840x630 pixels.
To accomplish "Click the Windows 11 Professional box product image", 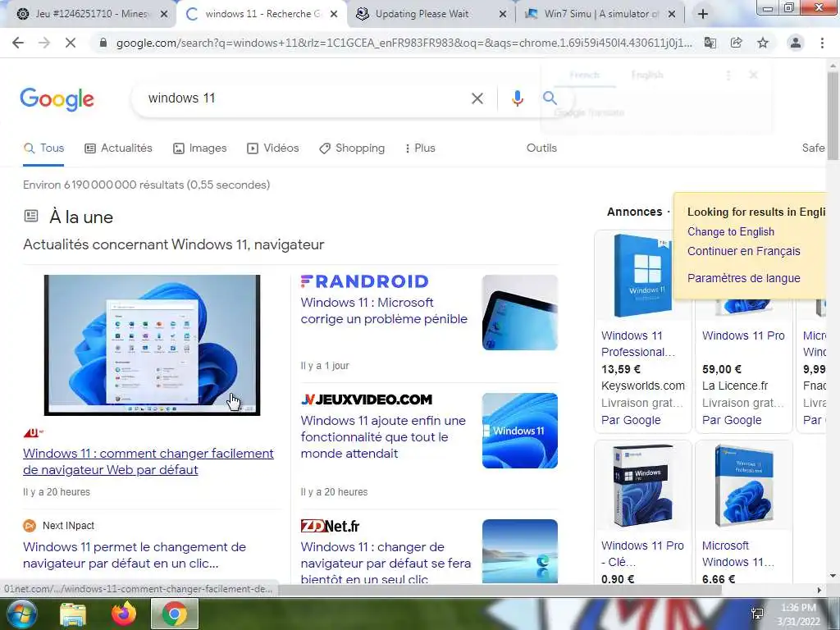I will coord(643,276).
